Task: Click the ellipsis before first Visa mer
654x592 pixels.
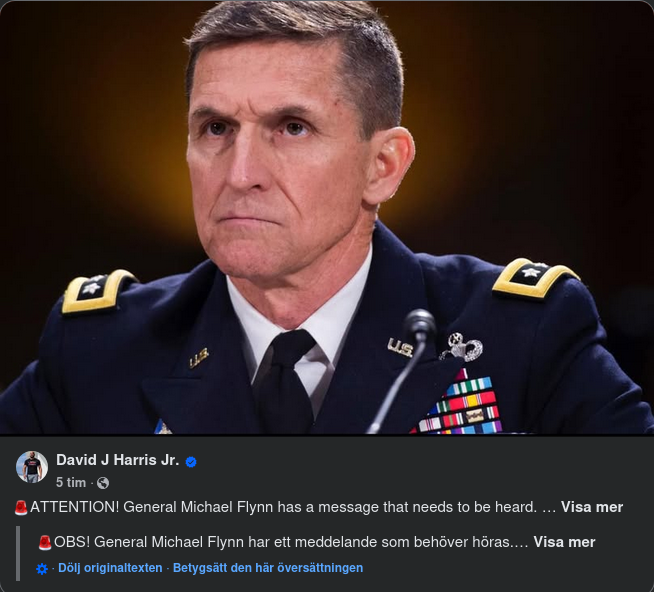Action: [548, 507]
